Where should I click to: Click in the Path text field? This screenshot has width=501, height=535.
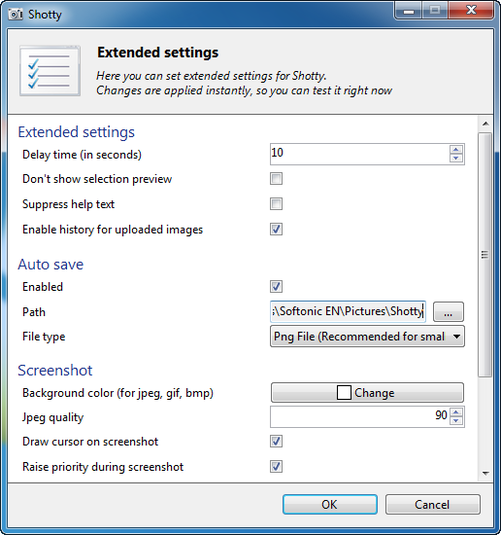tap(348, 312)
